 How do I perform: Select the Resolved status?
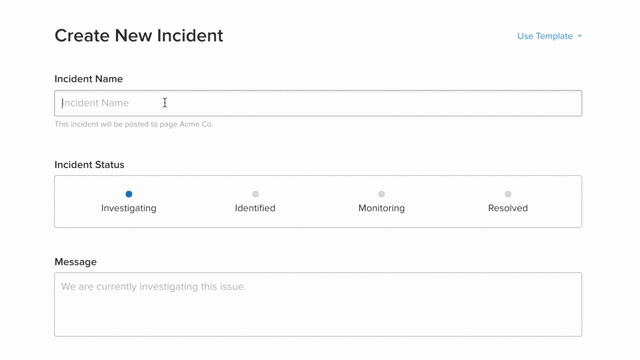[x=508, y=202]
